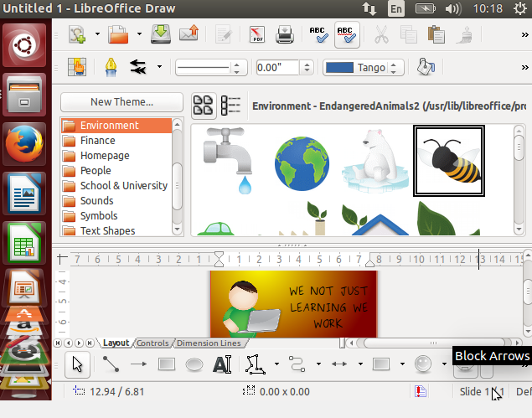Select the Line drawing tool

(x=111, y=364)
